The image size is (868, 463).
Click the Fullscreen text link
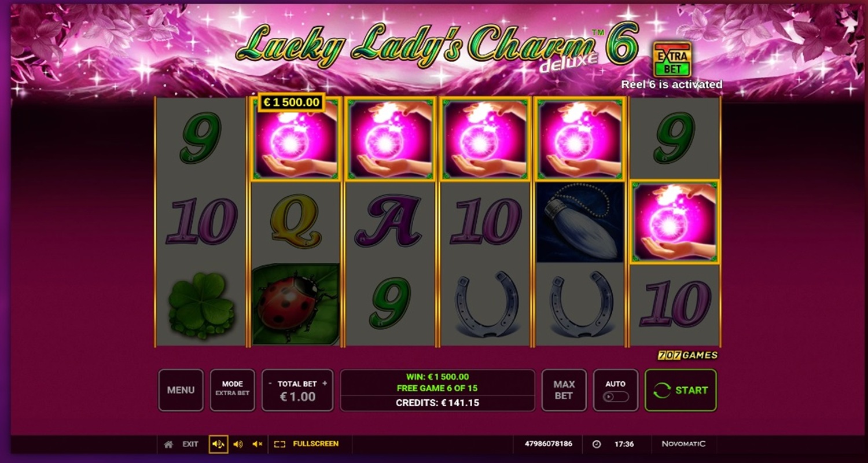[x=316, y=444]
